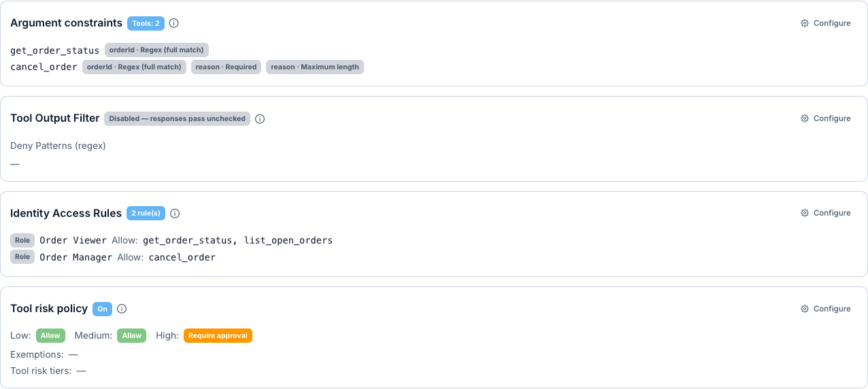Viewport: 868px width, 389px height.
Task: Select 'Order Manager' role name
Action: pyautogui.click(x=76, y=257)
